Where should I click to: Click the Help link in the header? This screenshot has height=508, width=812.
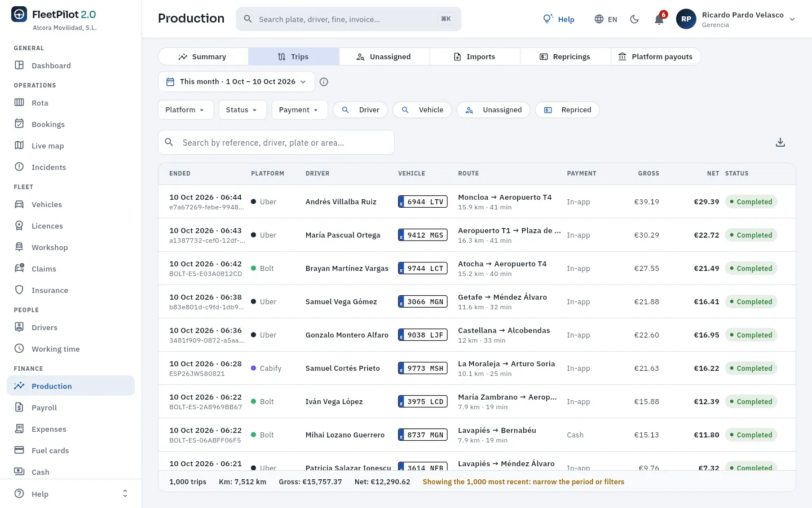coord(558,19)
